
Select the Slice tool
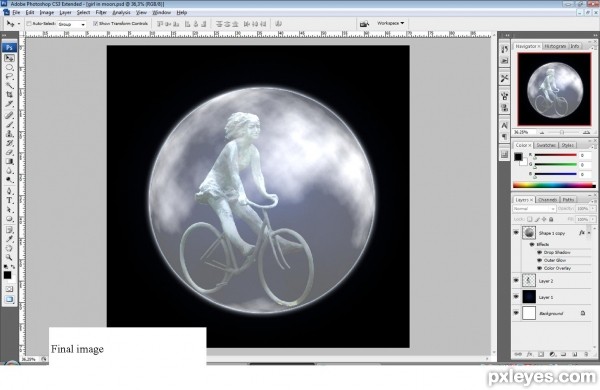pyautogui.click(x=9, y=104)
